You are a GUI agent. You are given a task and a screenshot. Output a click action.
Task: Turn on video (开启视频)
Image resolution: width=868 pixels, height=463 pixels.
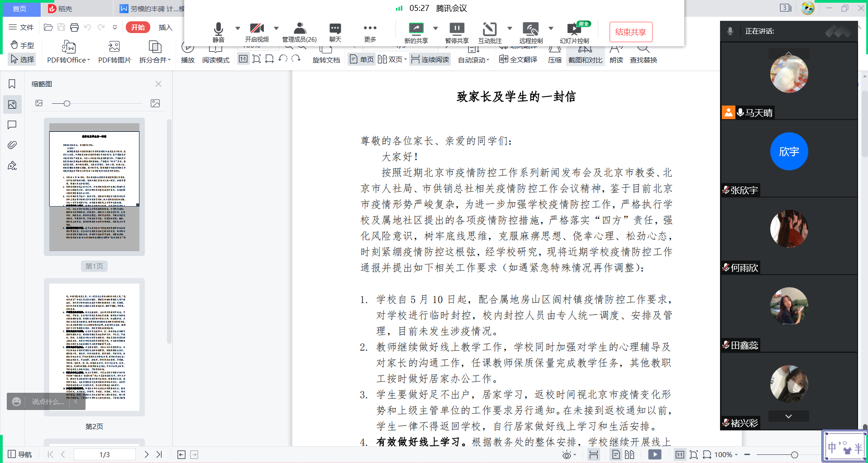click(x=257, y=31)
